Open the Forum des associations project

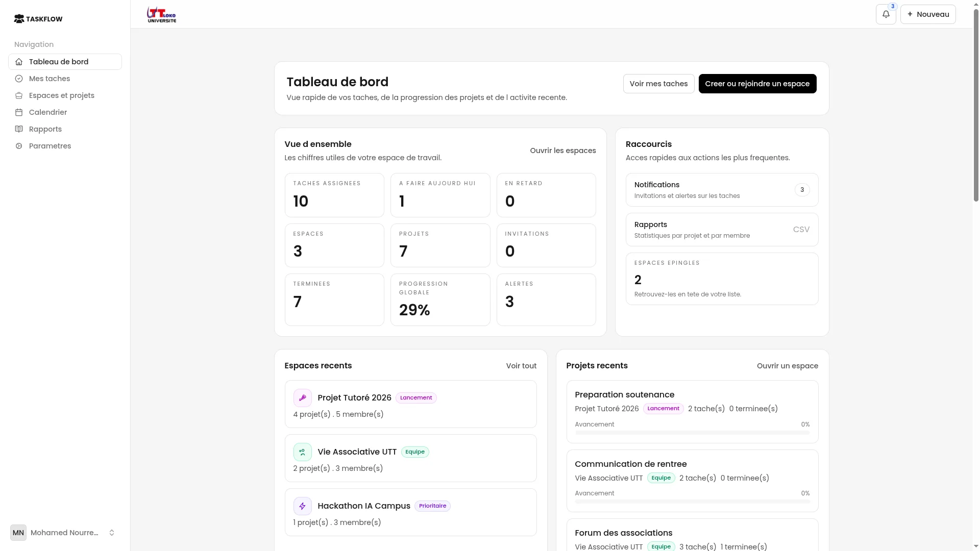coord(692,535)
